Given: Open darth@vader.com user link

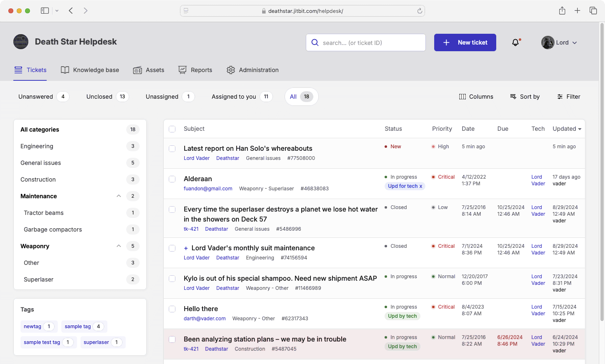Looking at the screenshot, I should [x=205, y=319].
